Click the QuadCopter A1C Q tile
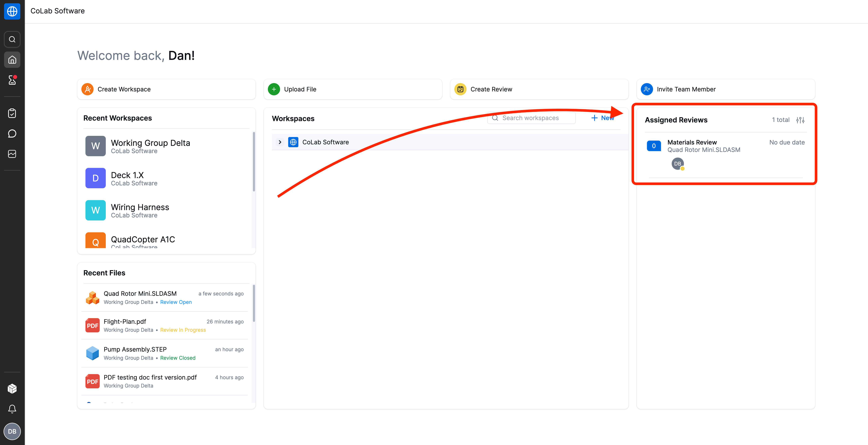The width and height of the screenshot is (868, 445). (95, 240)
